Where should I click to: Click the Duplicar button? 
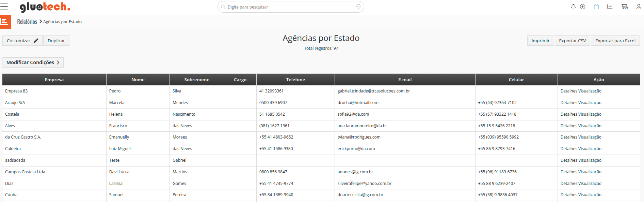[56, 41]
